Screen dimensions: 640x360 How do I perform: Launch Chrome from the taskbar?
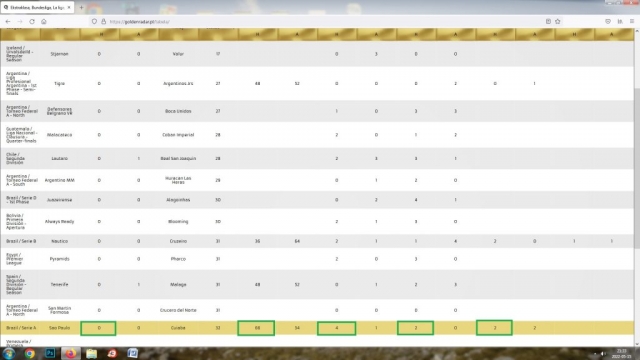pos(29,353)
